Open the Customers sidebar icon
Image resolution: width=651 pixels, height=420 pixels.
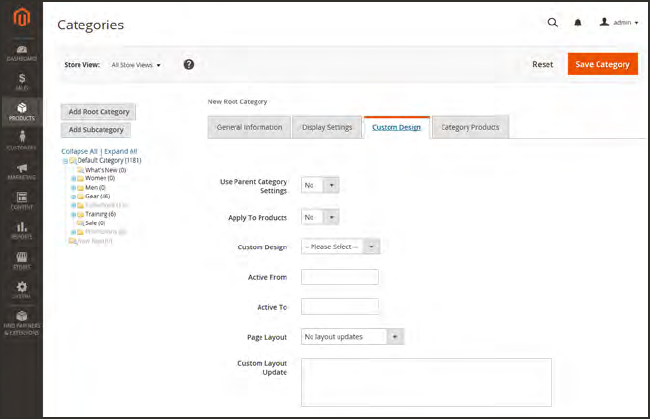21,141
